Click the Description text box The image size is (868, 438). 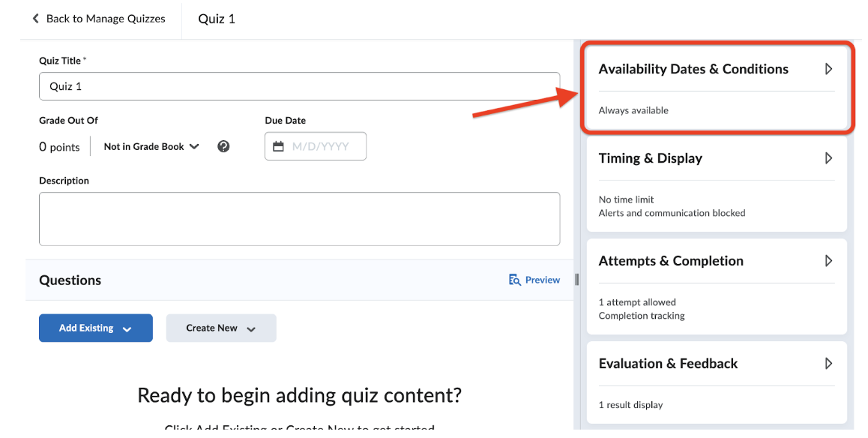tap(300, 218)
